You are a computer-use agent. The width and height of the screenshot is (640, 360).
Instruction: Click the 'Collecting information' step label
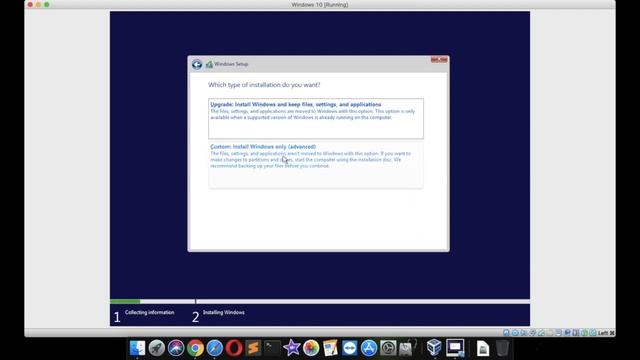pyautogui.click(x=149, y=312)
